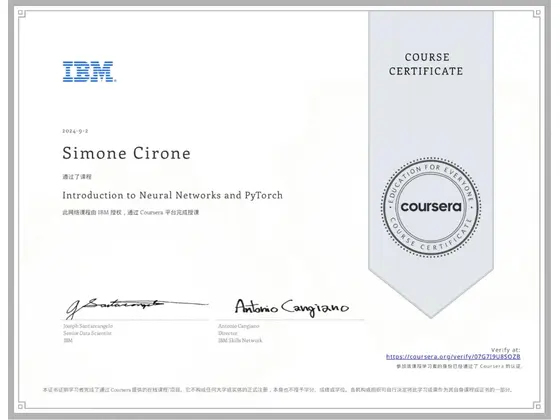This screenshot has width=560, height=420.
Task: Click the Verify at label
Action: pyautogui.click(x=505, y=350)
